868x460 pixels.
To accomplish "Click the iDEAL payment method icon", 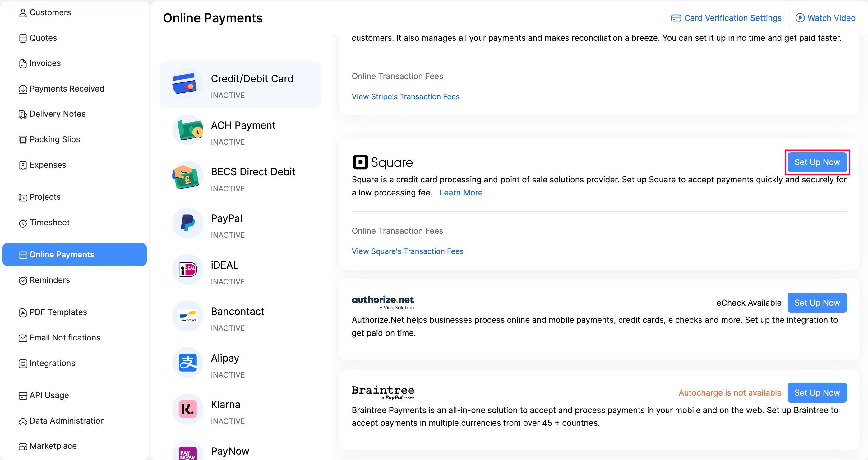I will pyautogui.click(x=188, y=270).
